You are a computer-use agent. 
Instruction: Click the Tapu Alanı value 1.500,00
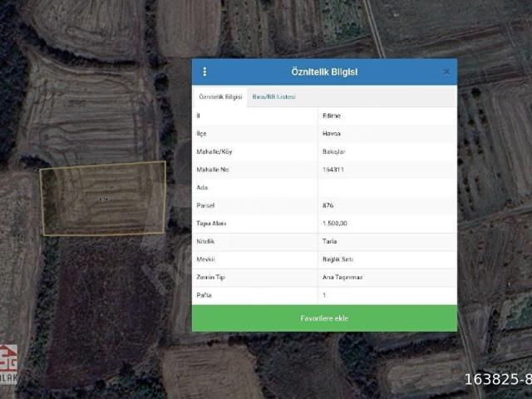point(335,224)
